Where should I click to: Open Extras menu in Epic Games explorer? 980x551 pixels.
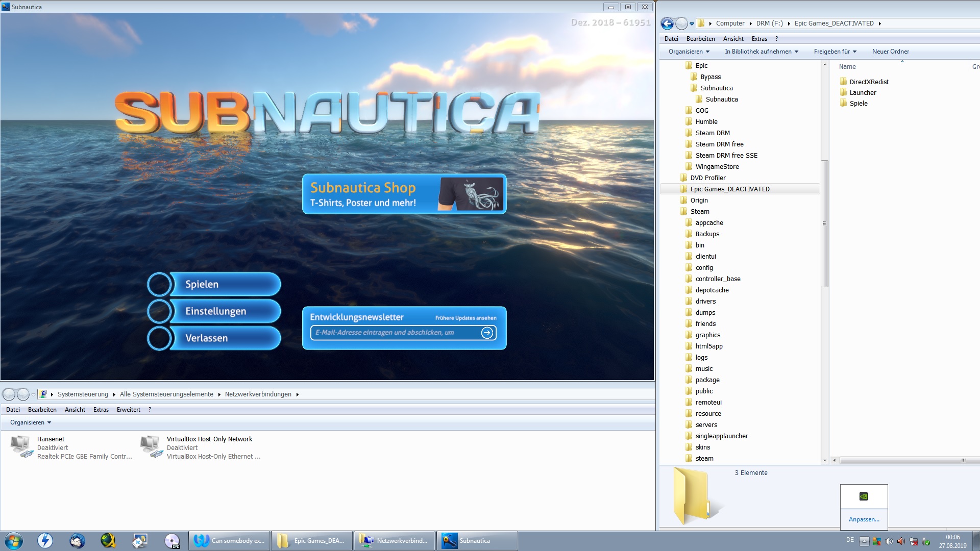point(759,39)
